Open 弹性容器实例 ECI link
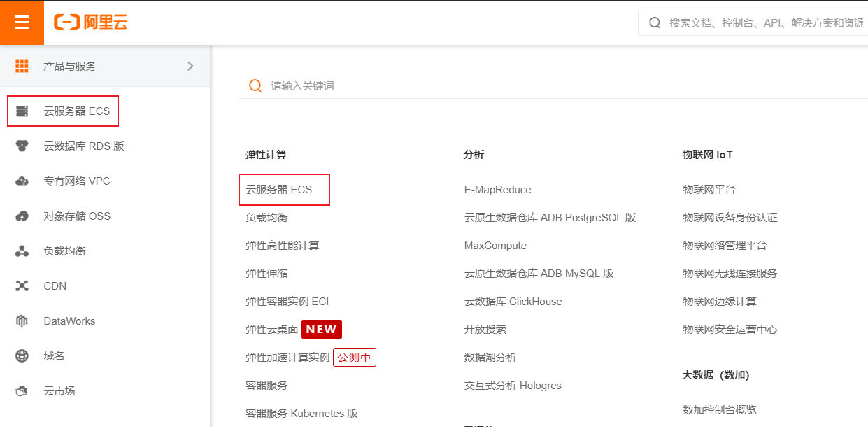Screen dimensions: 868x427 coord(287,301)
